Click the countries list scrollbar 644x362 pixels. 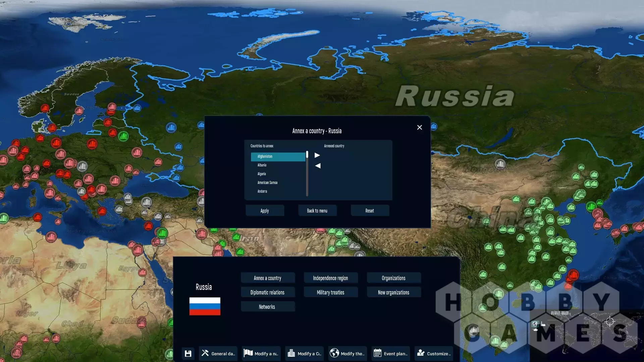click(x=307, y=174)
